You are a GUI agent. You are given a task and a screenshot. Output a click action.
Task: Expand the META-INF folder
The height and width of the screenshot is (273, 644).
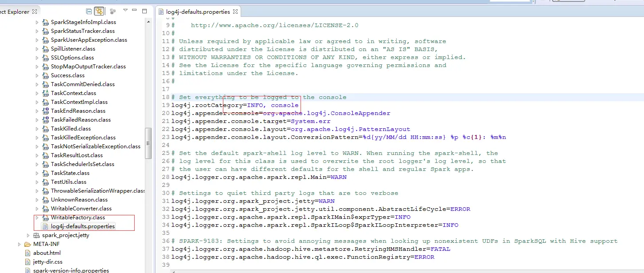(19, 244)
